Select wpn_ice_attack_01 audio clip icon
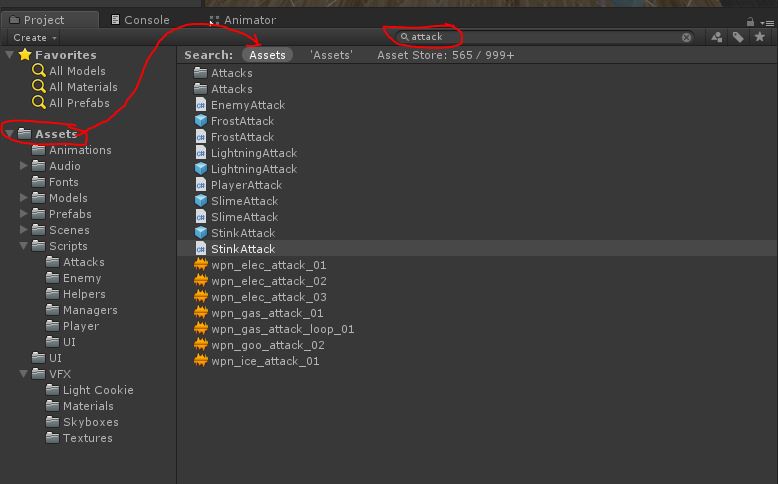The height and width of the screenshot is (484, 778). coord(200,361)
